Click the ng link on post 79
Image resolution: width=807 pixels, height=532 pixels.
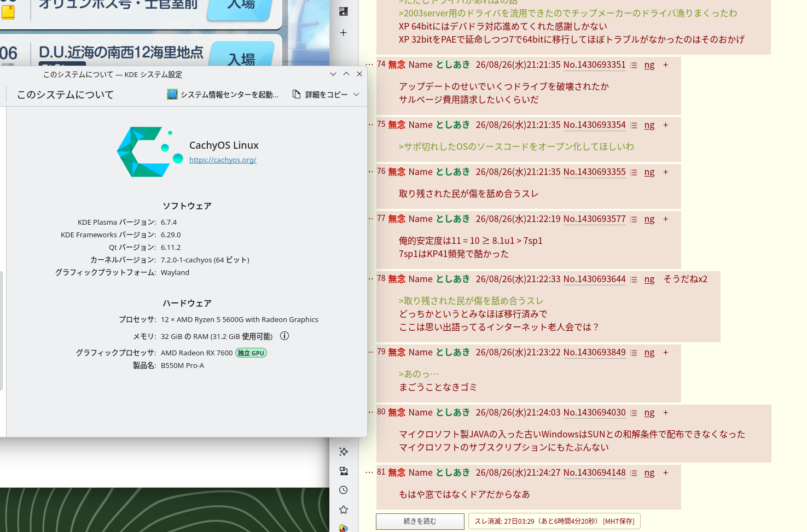click(649, 352)
